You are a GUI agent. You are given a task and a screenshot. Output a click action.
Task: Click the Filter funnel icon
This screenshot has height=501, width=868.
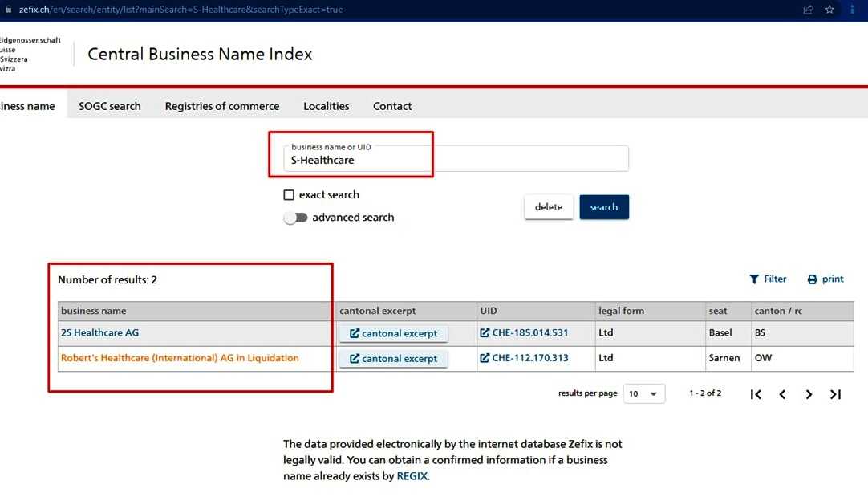(x=754, y=279)
